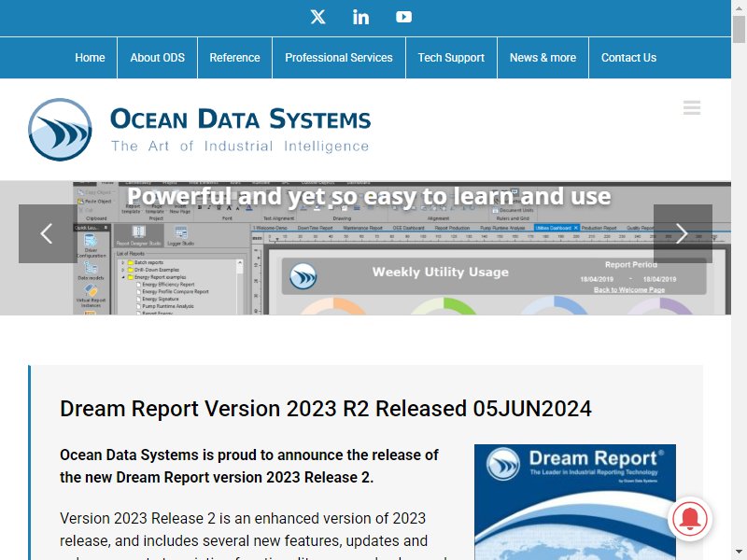Go to the Home menu item

point(90,58)
